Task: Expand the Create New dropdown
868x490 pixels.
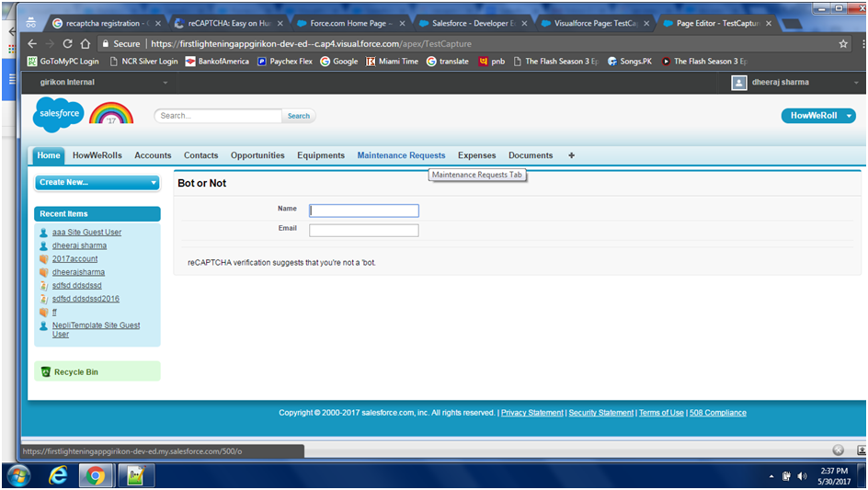Action: coord(97,183)
